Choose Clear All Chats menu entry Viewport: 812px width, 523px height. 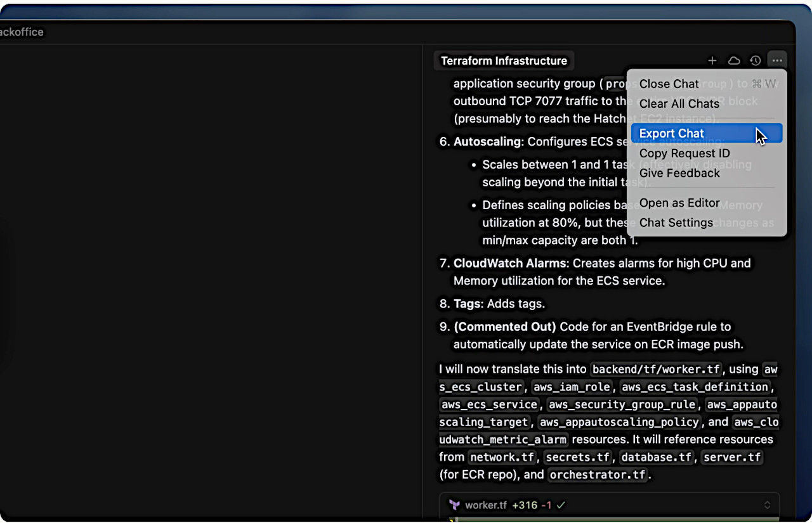679,103
